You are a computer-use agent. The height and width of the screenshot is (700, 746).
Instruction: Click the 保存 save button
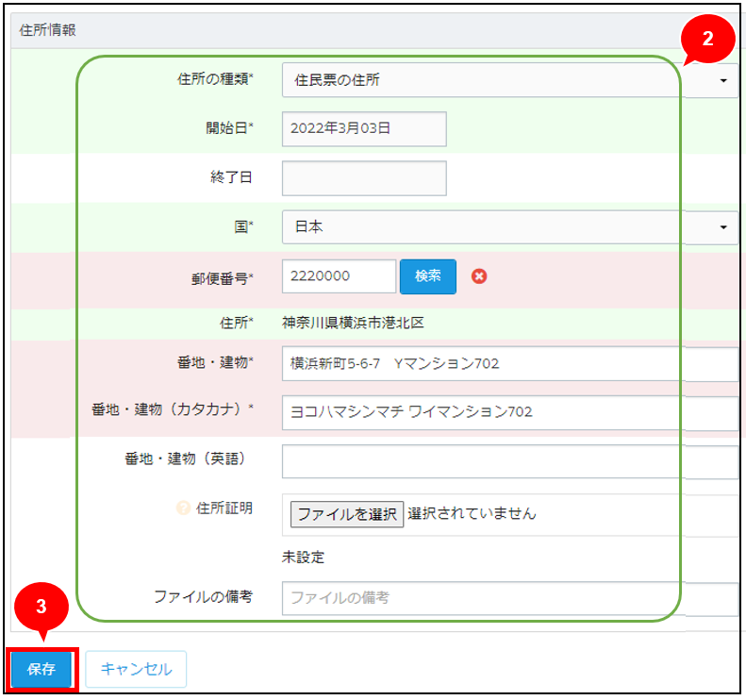pyautogui.click(x=41, y=670)
